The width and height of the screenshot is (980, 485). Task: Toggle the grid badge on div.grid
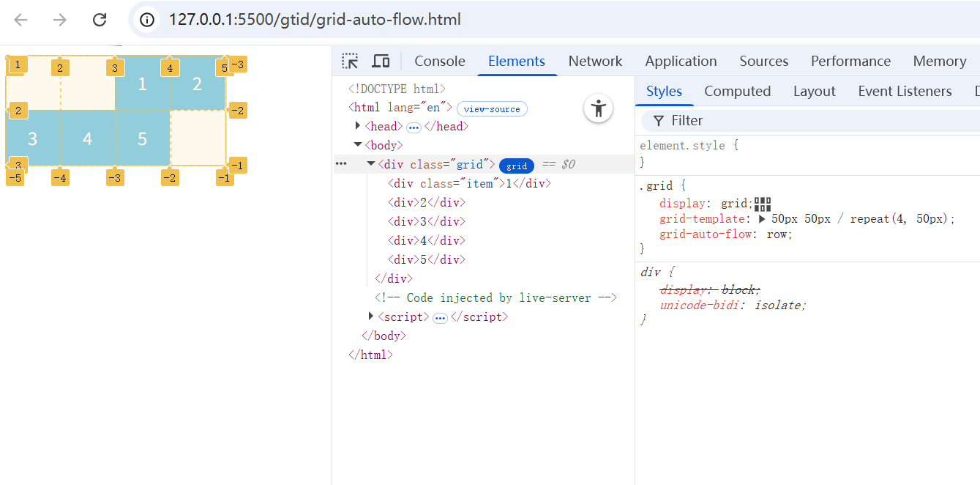(x=517, y=166)
